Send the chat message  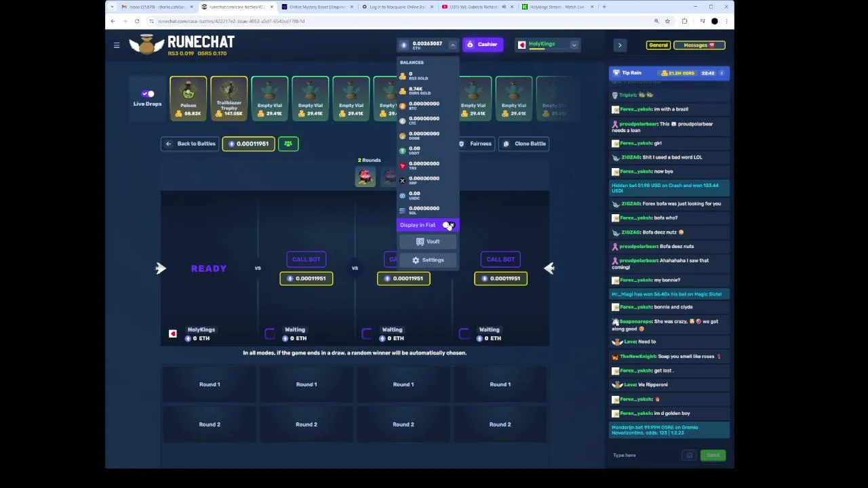[x=713, y=455]
